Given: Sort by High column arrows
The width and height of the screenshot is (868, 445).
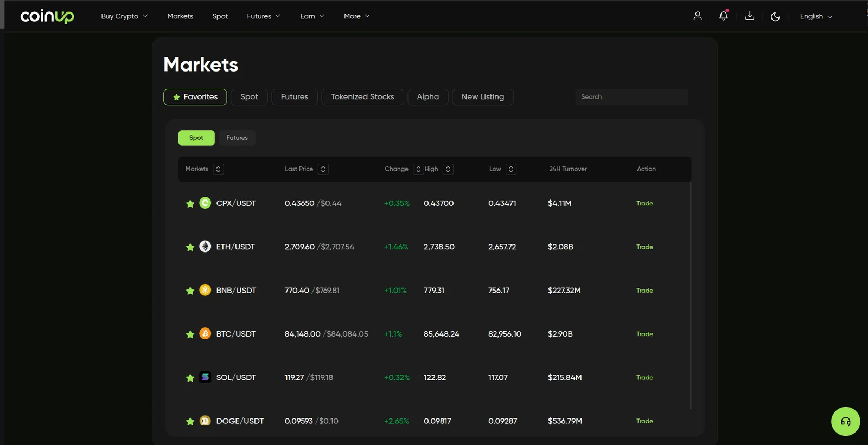Looking at the screenshot, I should (448, 169).
